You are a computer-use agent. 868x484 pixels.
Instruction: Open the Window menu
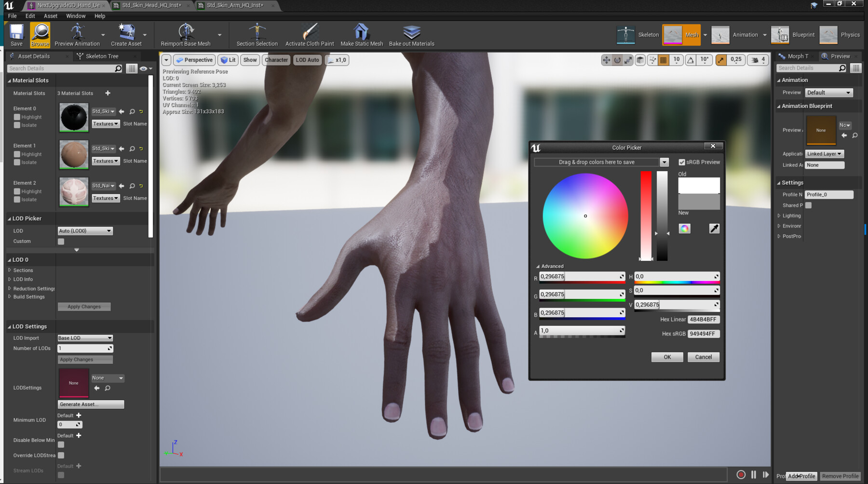pyautogui.click(x=76, y=16)
